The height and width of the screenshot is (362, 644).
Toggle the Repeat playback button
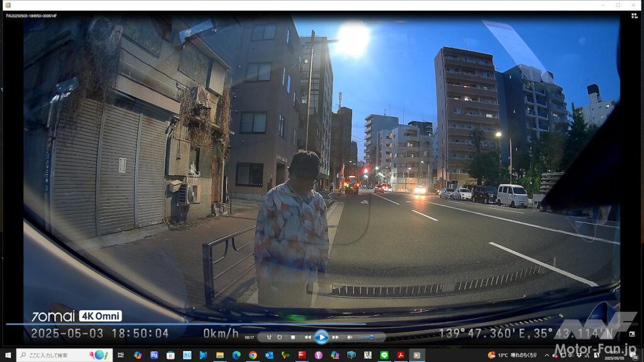(x=279, y=337)
